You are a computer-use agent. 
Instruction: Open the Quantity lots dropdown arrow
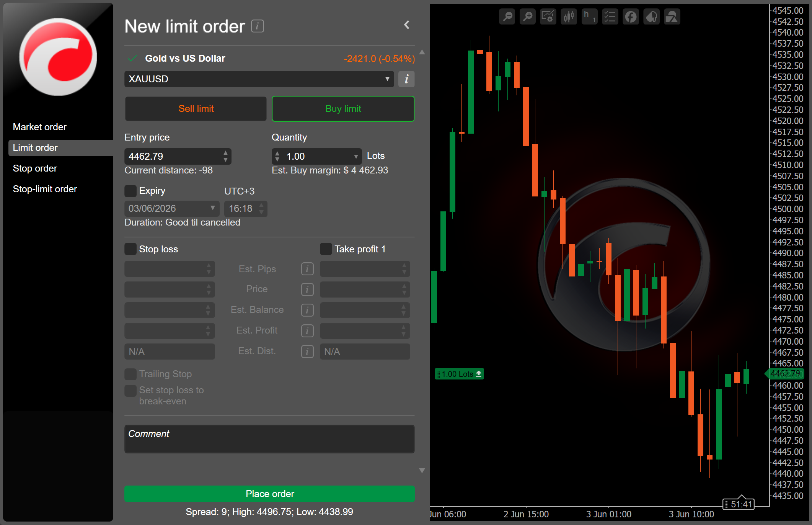(x=356, y=156)
